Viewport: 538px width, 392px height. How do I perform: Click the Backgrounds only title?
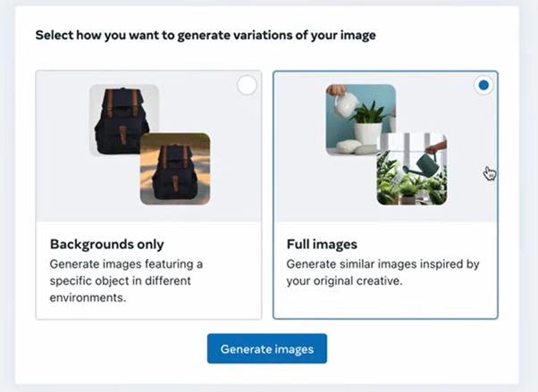107,244
